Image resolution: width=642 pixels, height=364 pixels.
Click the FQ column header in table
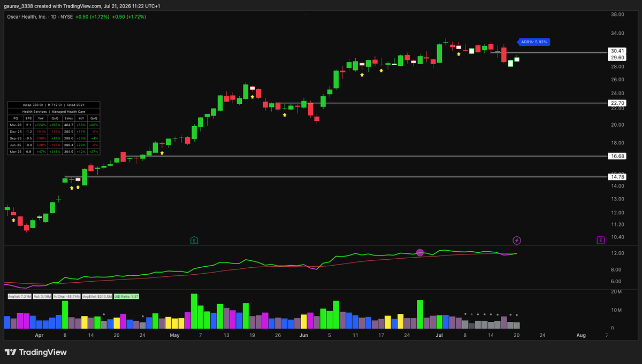pyautogui.click(x=16, y=118)
